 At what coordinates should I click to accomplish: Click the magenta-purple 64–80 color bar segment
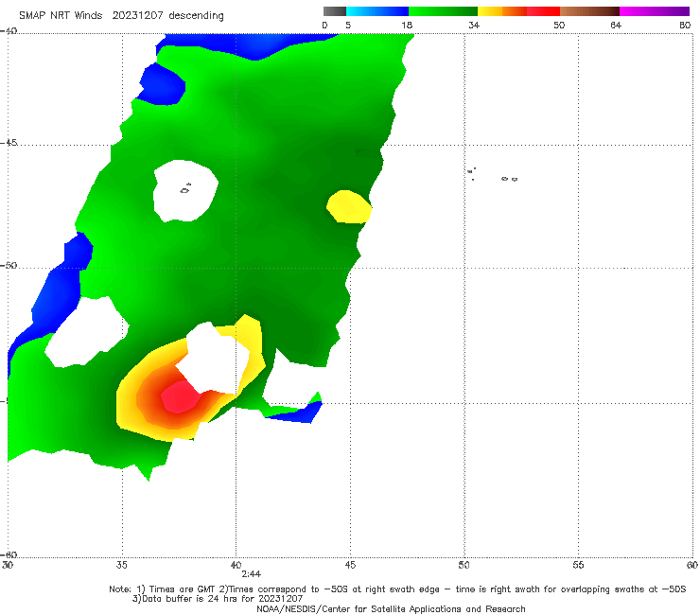[x=655, y=11]
